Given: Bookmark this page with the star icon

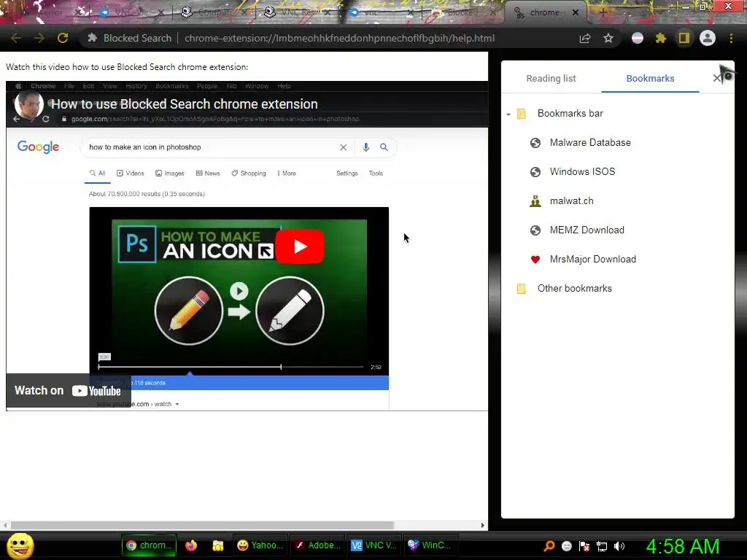Looking at the screenshot, I should (608, 38).
